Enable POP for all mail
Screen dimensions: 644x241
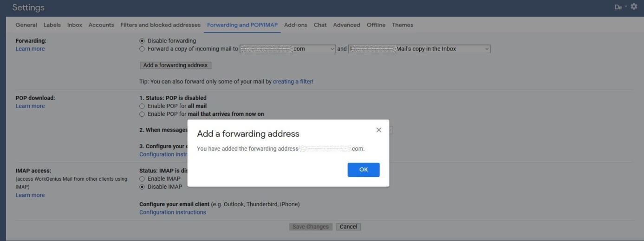click(143, 106)
